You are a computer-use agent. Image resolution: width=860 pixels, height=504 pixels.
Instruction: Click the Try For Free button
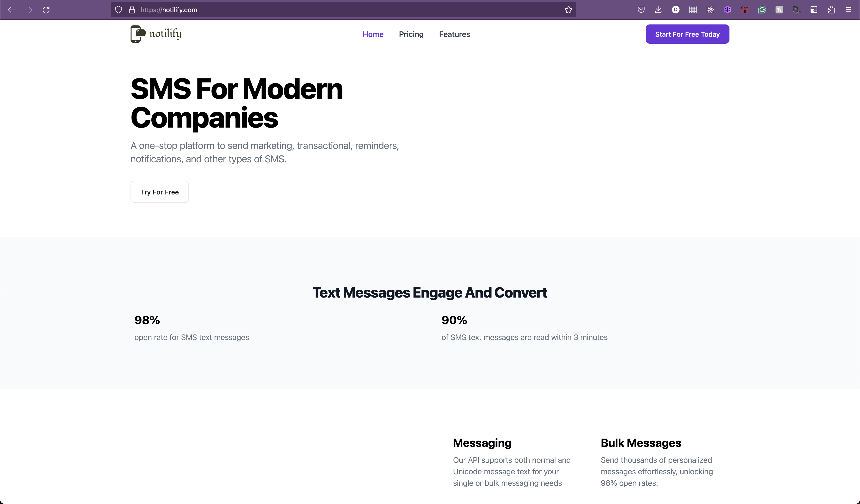(159, 191)
